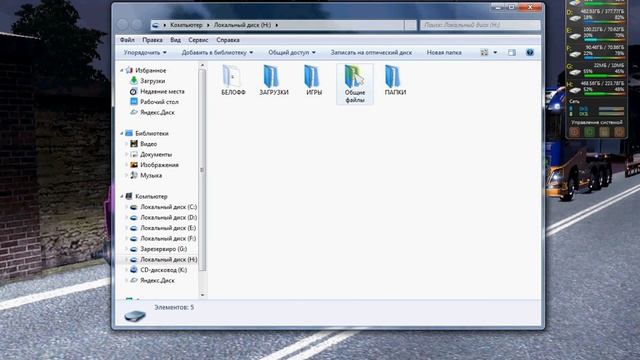Open the Файл menu
640x360 pixels.
coord(127,40)
